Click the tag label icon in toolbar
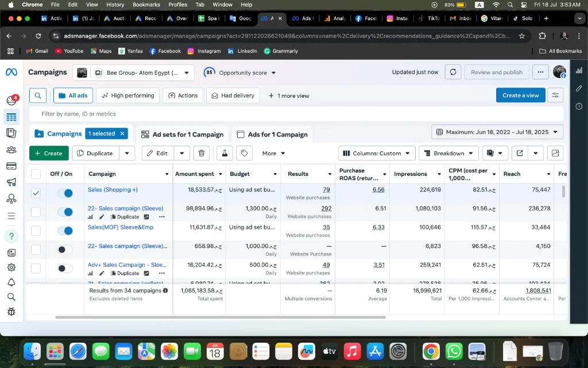 [x=244, y=153]
